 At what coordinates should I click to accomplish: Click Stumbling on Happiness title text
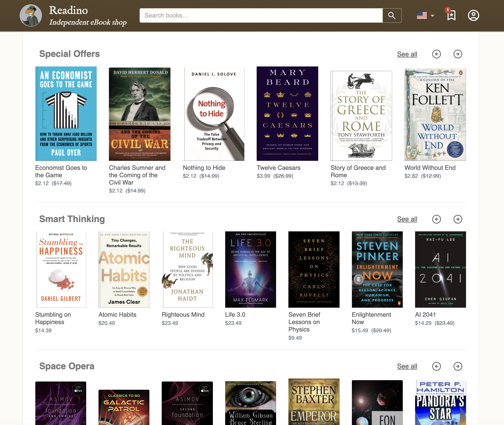pos(53,318)
